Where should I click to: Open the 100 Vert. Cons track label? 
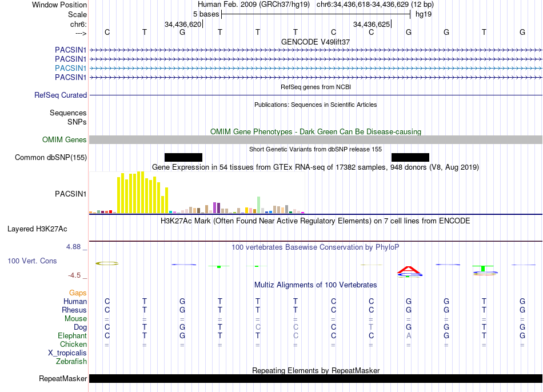click(x=32, y=261)
